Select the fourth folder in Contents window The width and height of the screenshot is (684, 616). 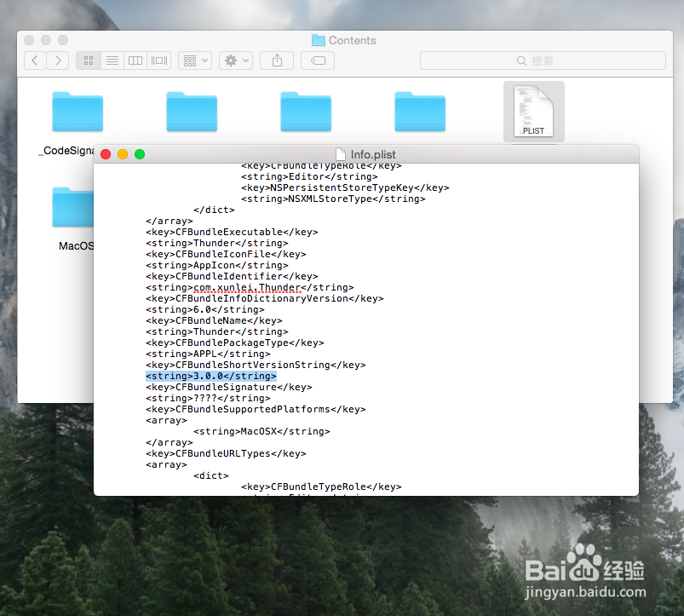[420, 112]
